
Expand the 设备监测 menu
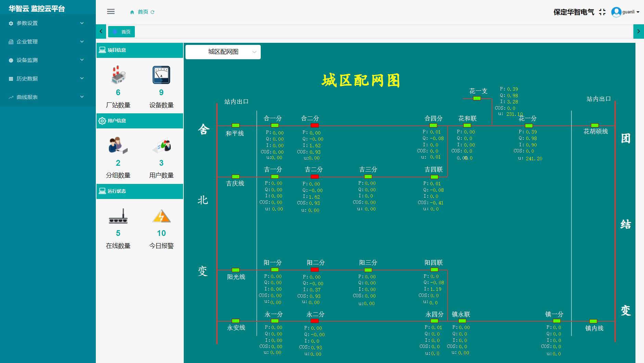48,60
